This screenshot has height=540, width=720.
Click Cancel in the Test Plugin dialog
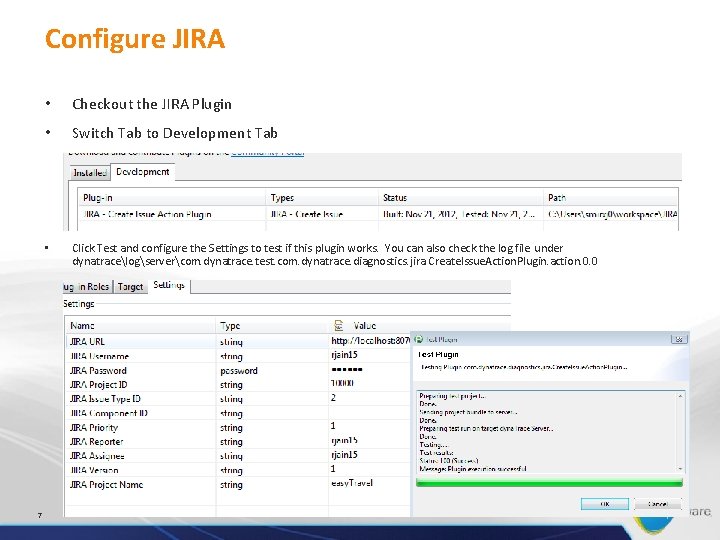pos(658,504)
